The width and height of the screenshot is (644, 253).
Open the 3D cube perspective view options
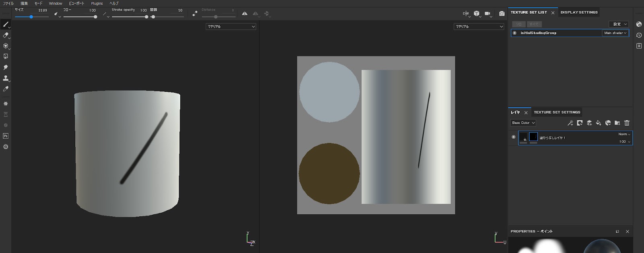477,13
